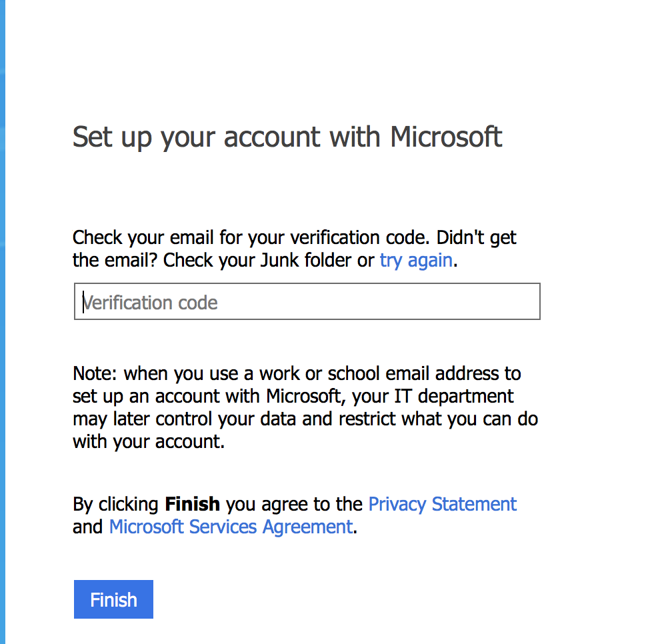The image size is (672, 644).
Task: Open the Privacy Statement link
Action: click(442, 504)
